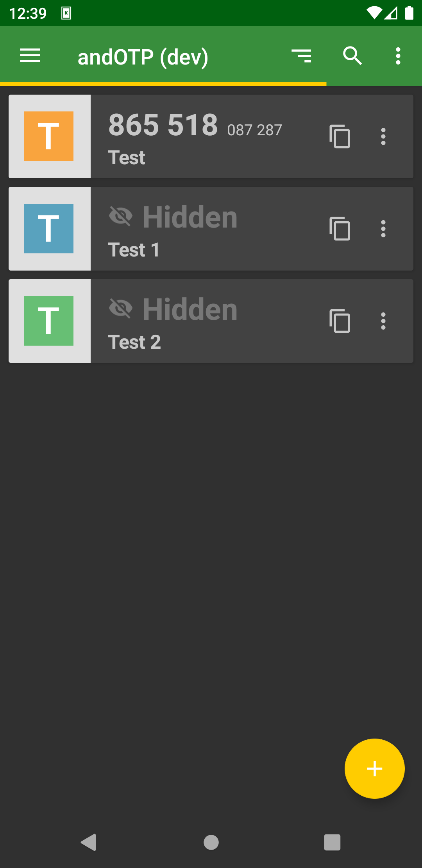Tap the andOTP (dev) title
The height and width of the screenshot is (868, 422).
coord(143,56)
